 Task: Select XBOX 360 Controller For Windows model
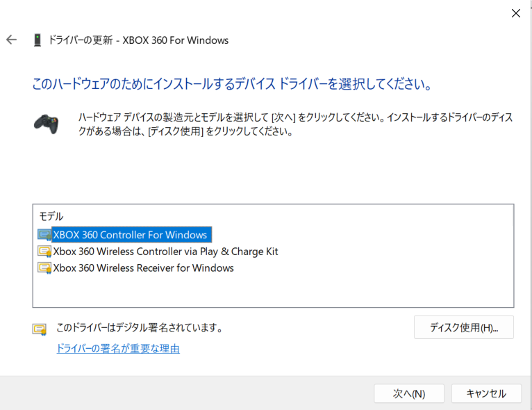click(x=131, y=235)
